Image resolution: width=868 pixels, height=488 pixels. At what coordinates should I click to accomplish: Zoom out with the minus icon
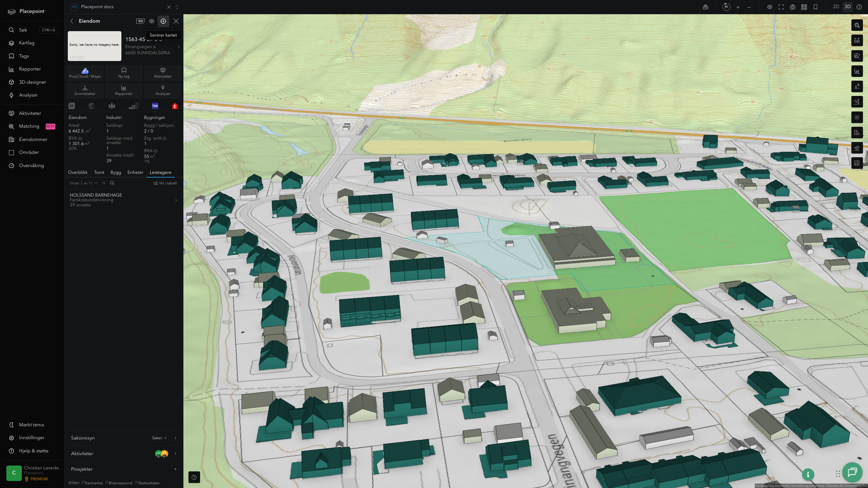point(749,7)
